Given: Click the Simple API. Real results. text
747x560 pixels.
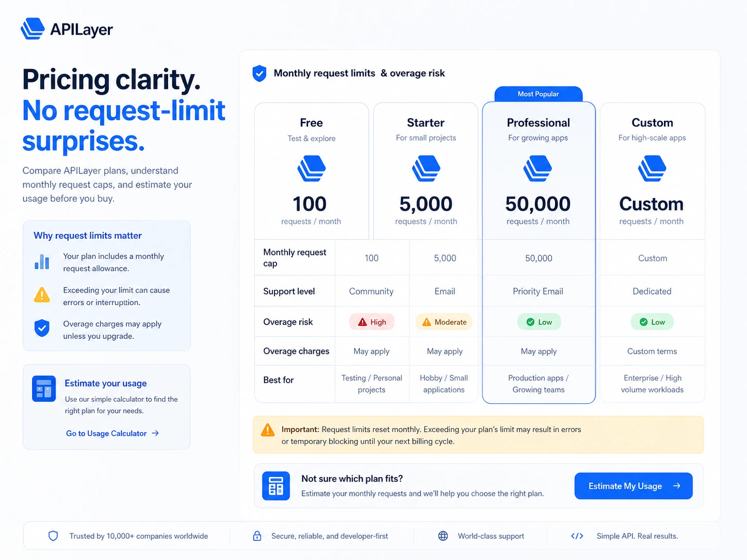Looking at the screenshot, I should coord(637,536).
